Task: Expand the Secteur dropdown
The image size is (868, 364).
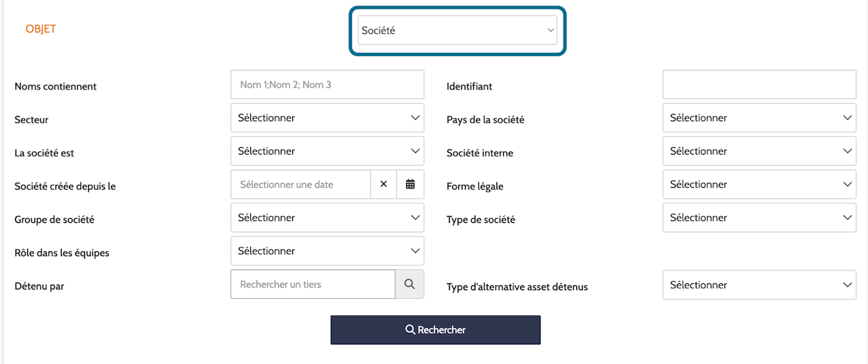Action: (328, 118)
